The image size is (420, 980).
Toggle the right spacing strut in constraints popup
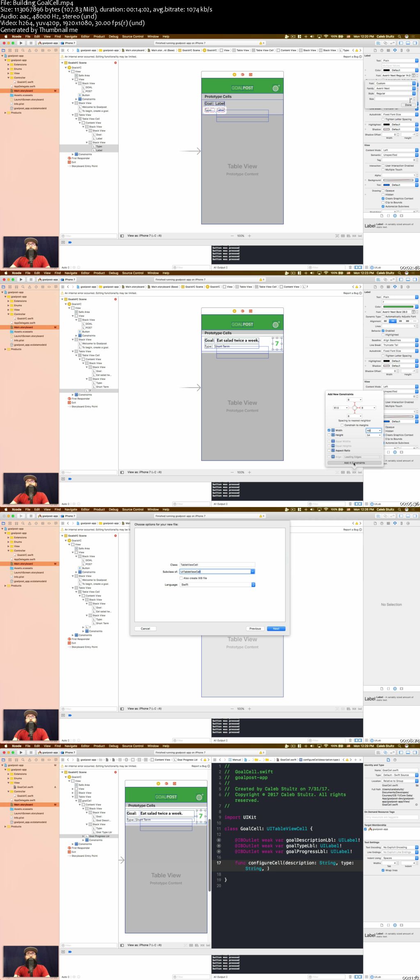[x=358, y=408]
